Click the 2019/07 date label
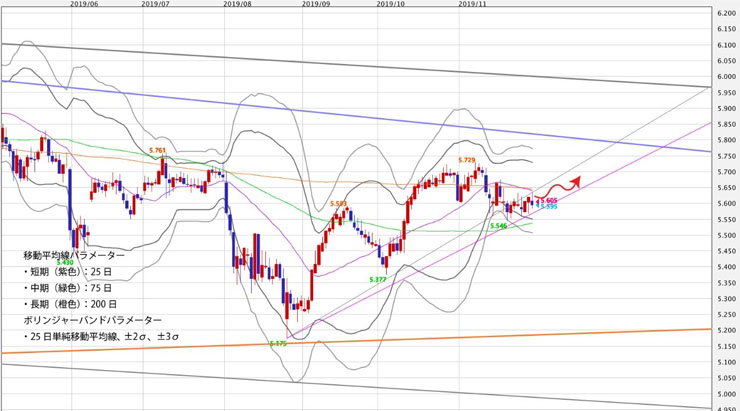 coord(156,4)
